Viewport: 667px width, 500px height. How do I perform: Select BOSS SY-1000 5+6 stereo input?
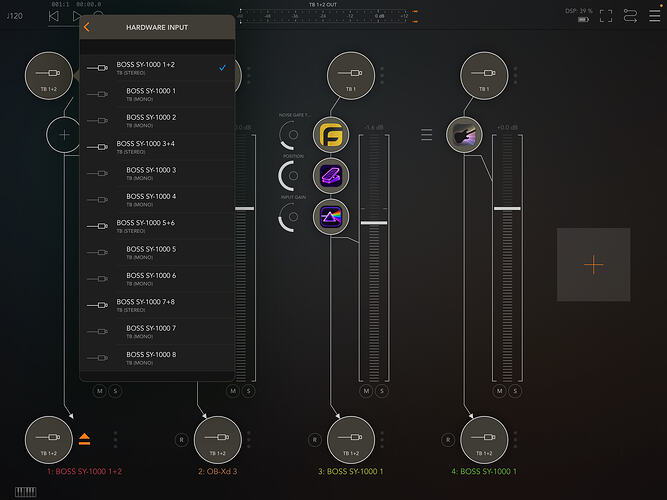(157, 226)
